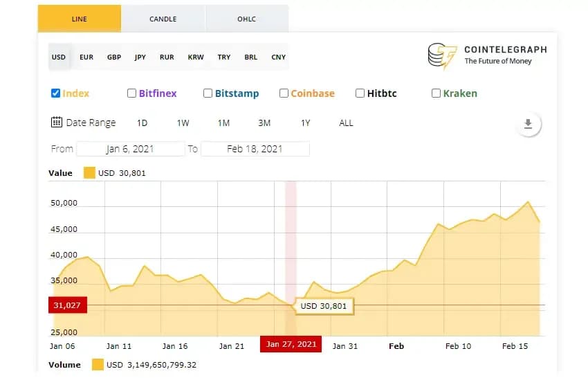Click the yellow Value color swatch
Image resolution: width=588 pixels, height=378 pixels.
click(89, 172)
